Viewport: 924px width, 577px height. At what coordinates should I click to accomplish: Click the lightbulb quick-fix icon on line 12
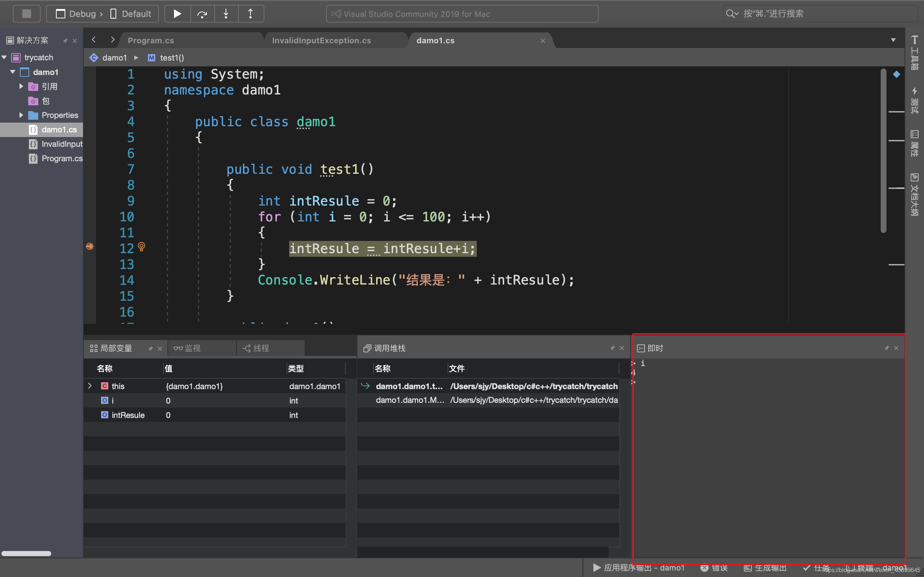[141, 247]
